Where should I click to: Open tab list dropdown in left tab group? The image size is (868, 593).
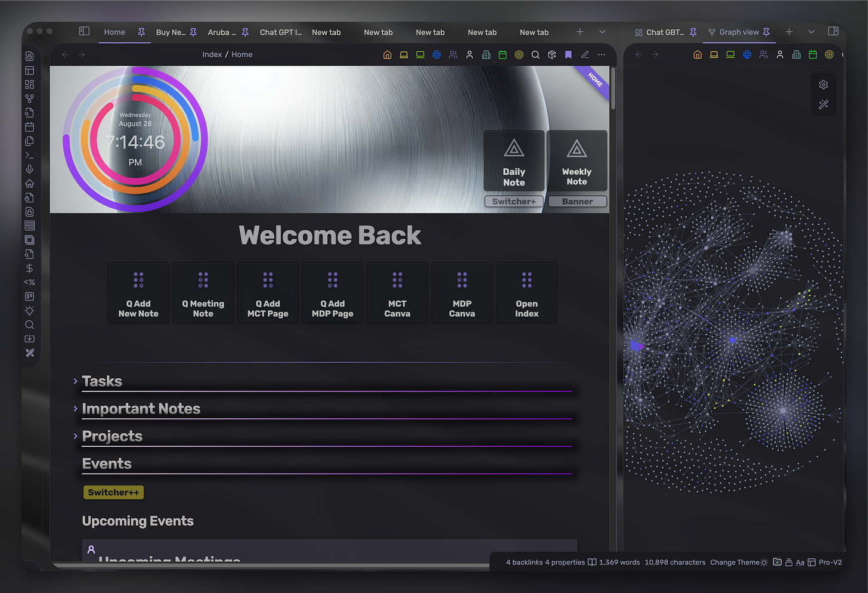coord(602,32)
